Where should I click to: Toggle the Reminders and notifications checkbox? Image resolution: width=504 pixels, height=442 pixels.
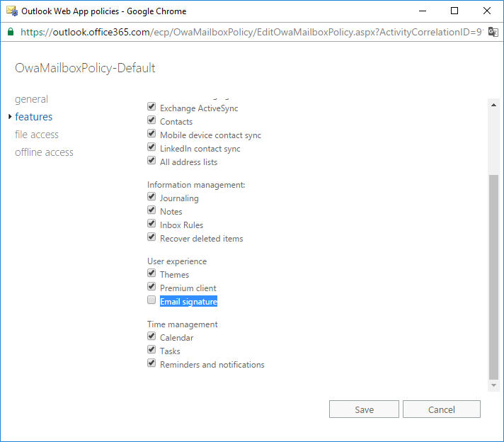coord(151,364)
